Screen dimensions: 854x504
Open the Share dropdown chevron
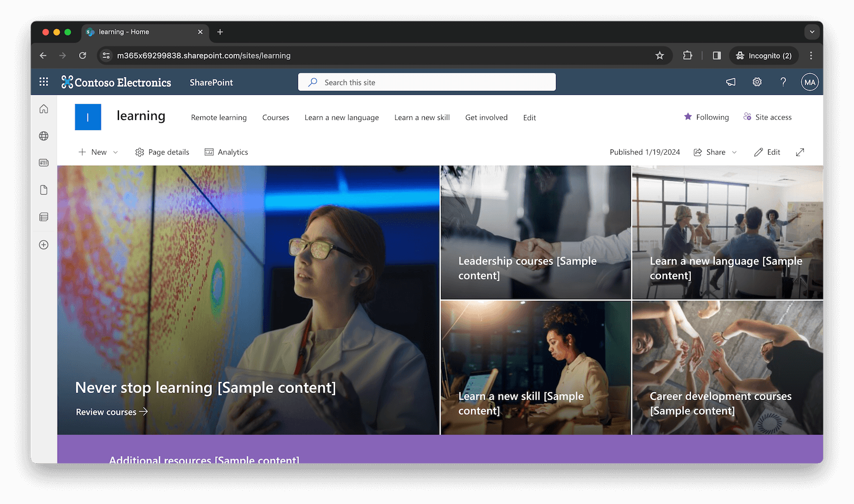pos(734,152)
